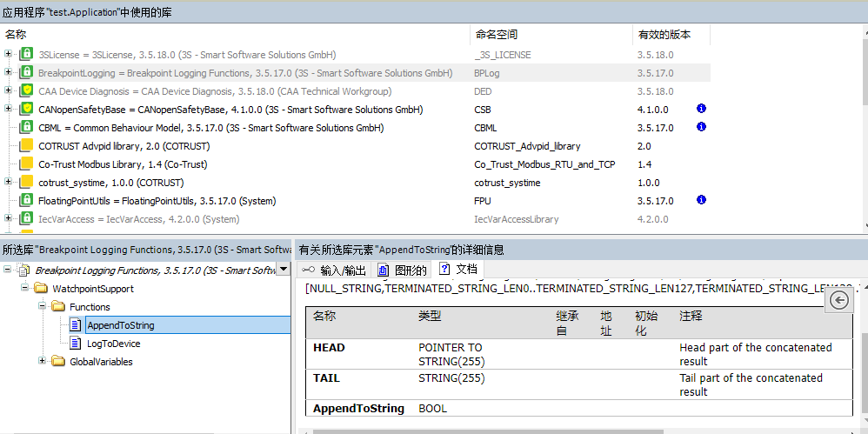Select the 文档 tab
The width and height of the screenshot is (868, 434).
(x=458, y=269)
